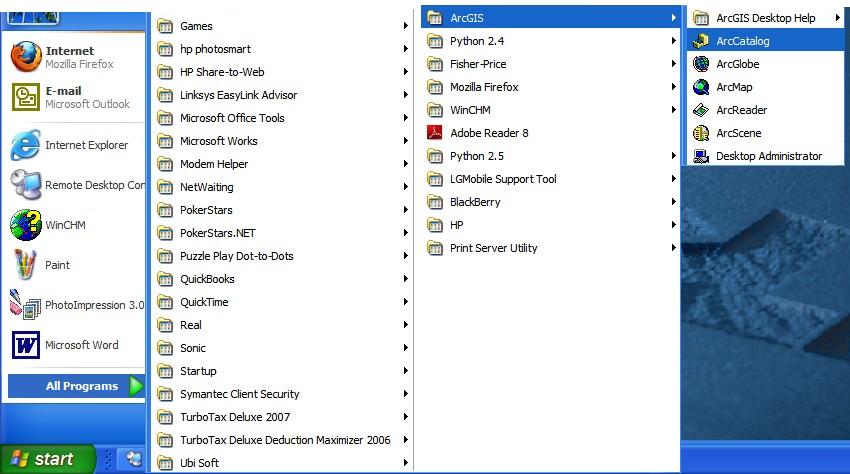Open the Linksys EasyLink Advisor group
This screenshot has width=850, height=474.
(x=282, y=95)
